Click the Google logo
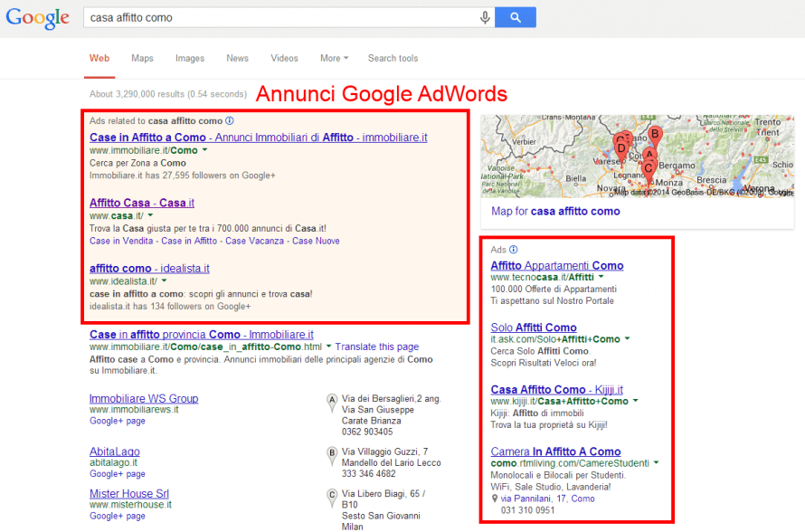 [37, 18]
